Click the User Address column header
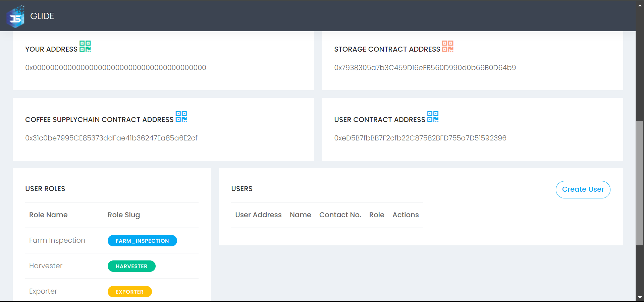 click(x=258, y=215)
